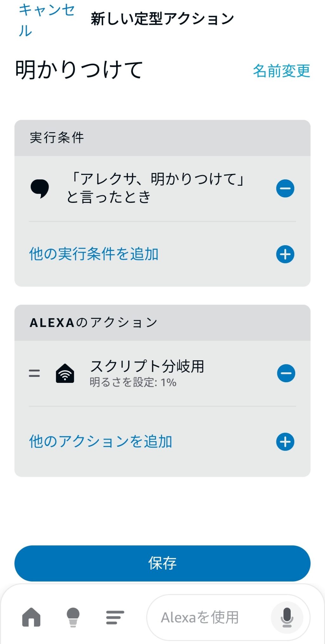
Task: Tap the speech bubble trigger icon
Action: point(40,189)
